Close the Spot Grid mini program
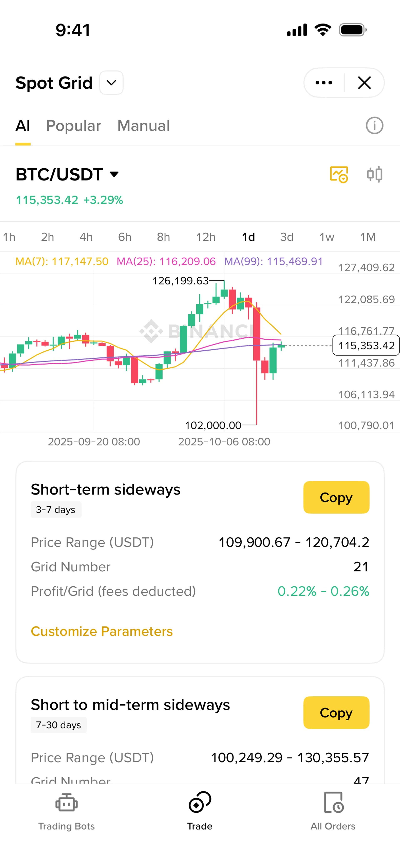The height and width of the screenshot is (868, 400). click(x=364, y=83)
